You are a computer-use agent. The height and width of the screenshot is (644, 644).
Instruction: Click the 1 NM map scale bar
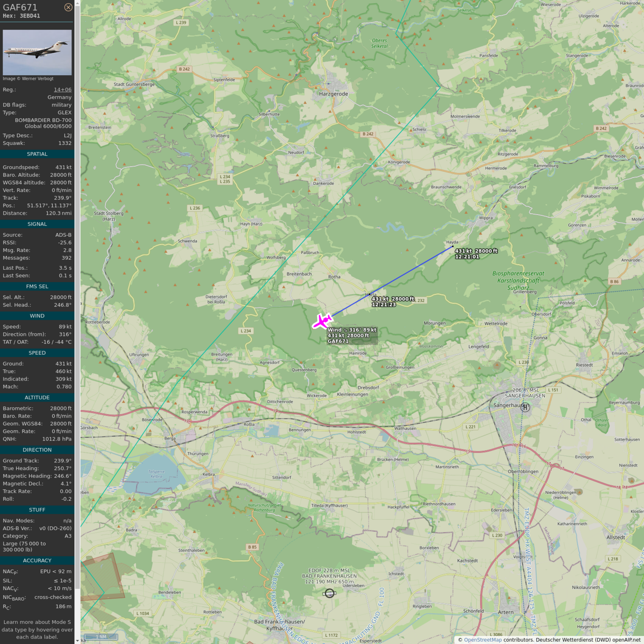[x=101, y=636]
